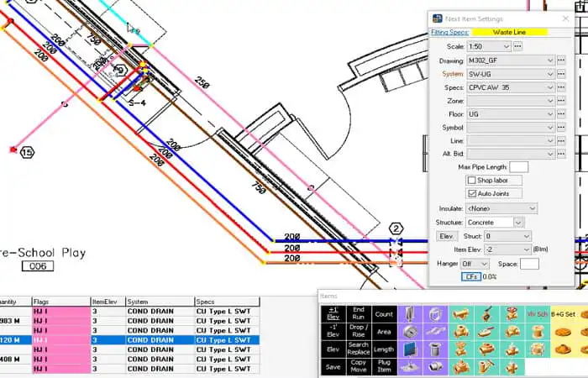Click the Drop / Rise command

358,332
